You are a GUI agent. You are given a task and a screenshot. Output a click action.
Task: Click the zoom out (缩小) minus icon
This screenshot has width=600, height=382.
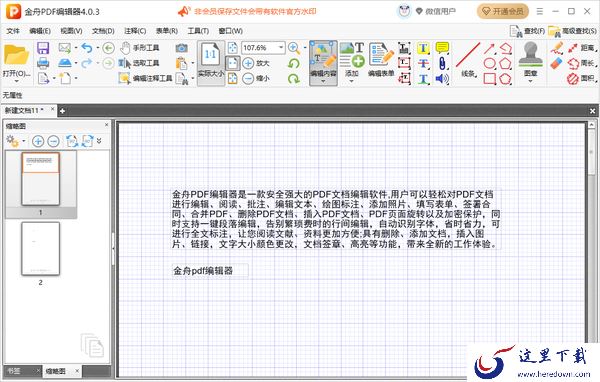248,78
